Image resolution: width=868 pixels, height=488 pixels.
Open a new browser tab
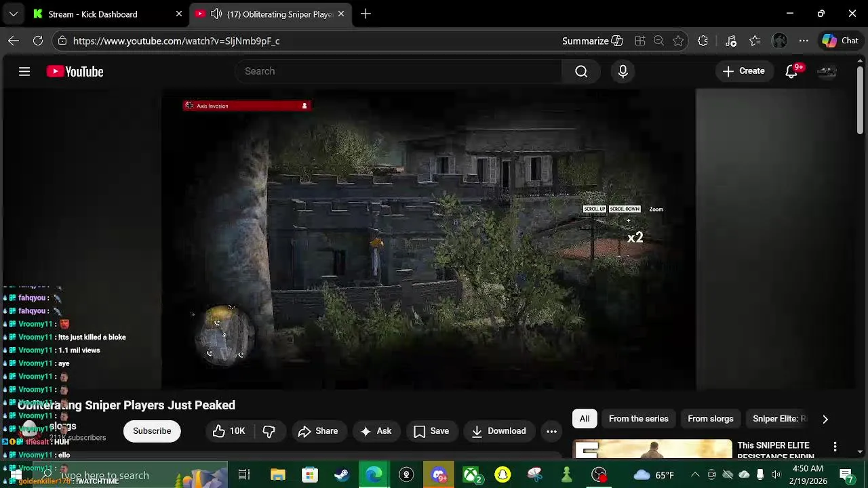[x=366, y=14]
